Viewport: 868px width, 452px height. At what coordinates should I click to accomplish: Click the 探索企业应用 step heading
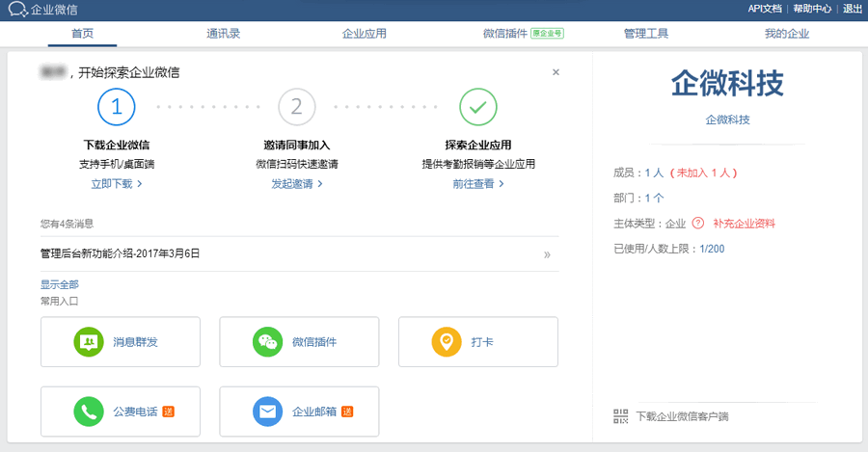tap(477, 145)
